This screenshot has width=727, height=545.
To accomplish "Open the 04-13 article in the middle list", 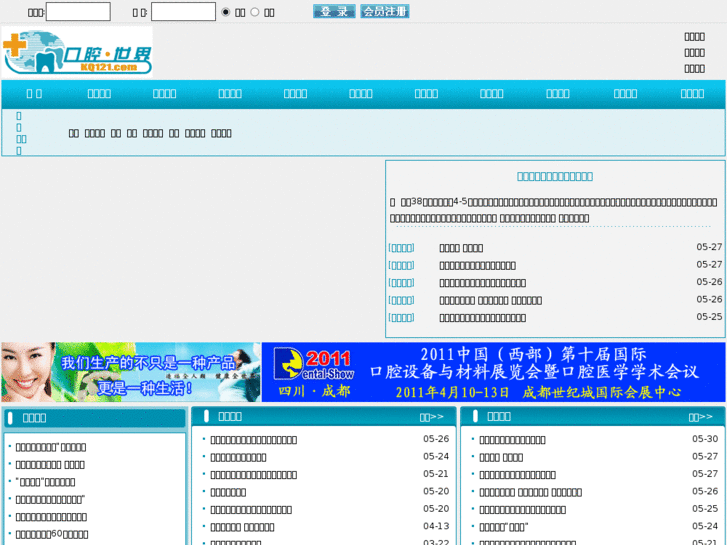I will (242, 527).
